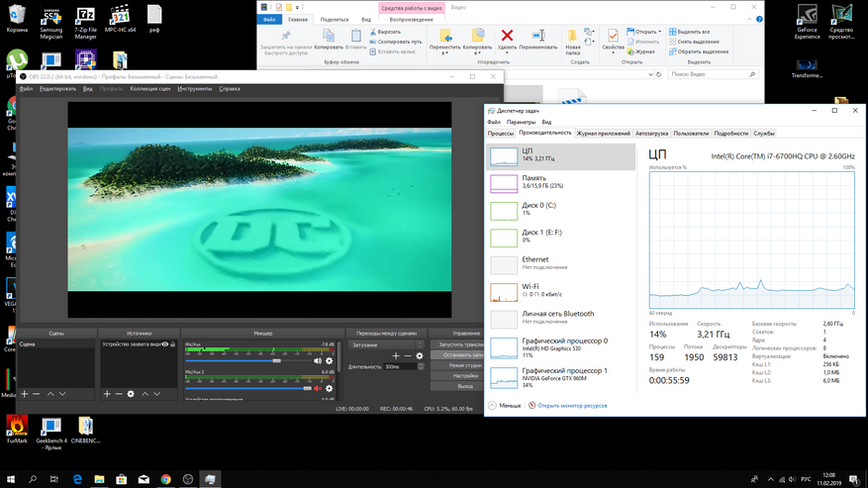Move source down in OBS Sources list

point(156,394)
